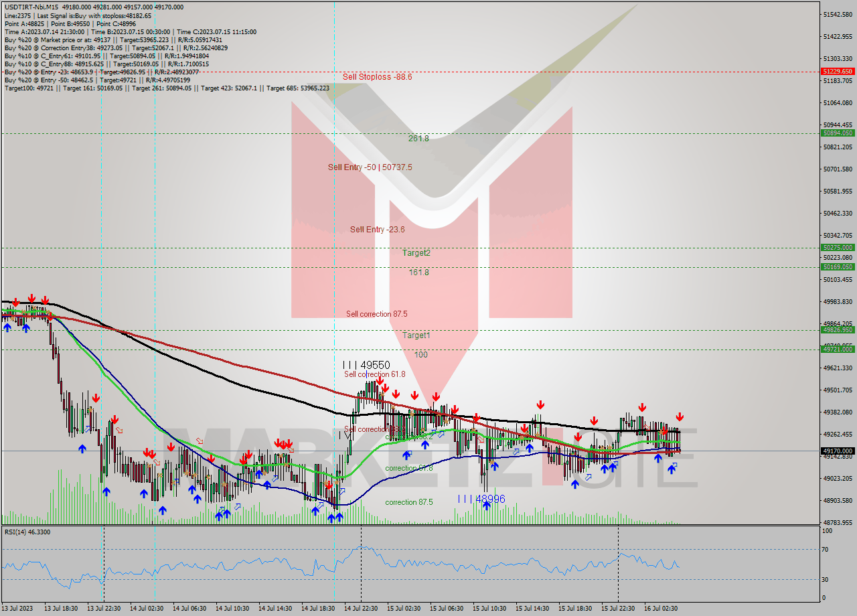Click the red 51229.650 price tag
The image size is (857, 616).
[x=838, y=71]
